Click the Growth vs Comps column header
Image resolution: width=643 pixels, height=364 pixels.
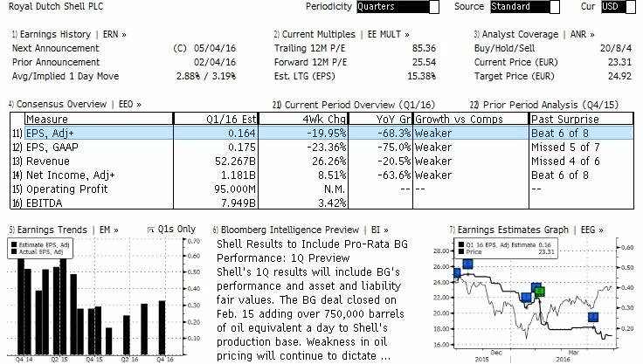471,119
